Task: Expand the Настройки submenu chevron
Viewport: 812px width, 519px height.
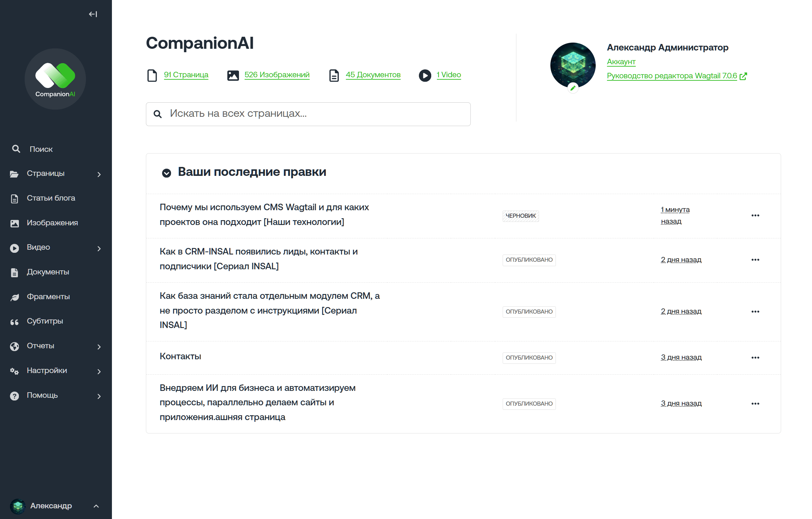Action: pos(99,371)
